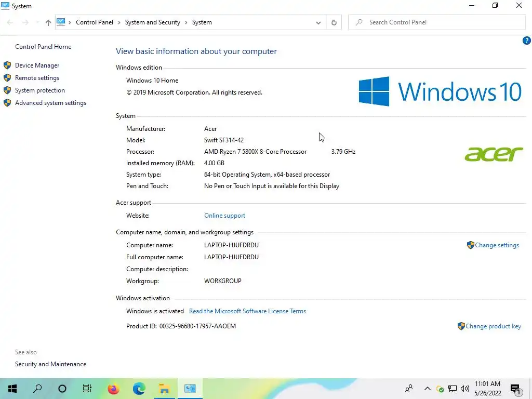532x399 pixels.
Task: Open the People icon in taskbar
Action: (x=409, y=389)
